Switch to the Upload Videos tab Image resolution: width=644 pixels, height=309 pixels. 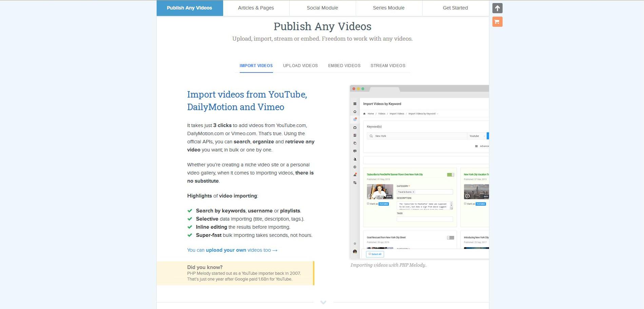point(300,66)
